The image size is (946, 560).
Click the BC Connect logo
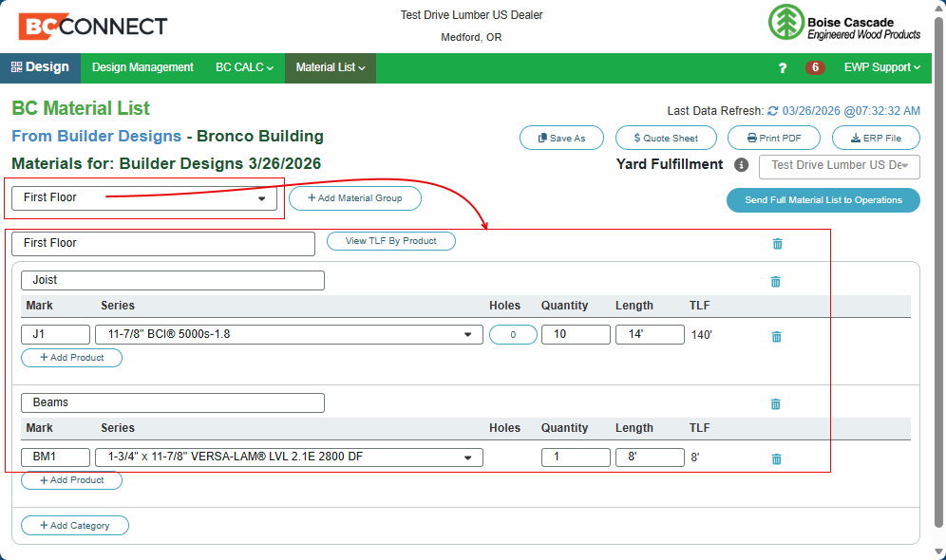[92, 26]
